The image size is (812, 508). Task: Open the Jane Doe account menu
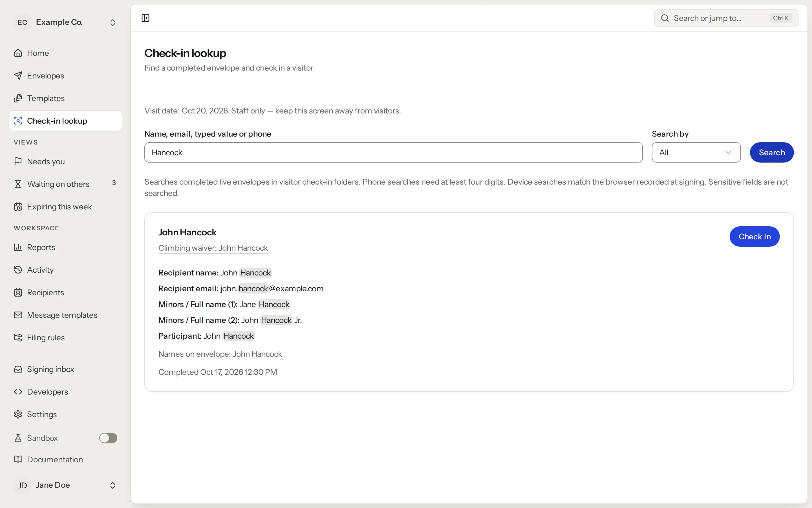(x=65, y=485)
